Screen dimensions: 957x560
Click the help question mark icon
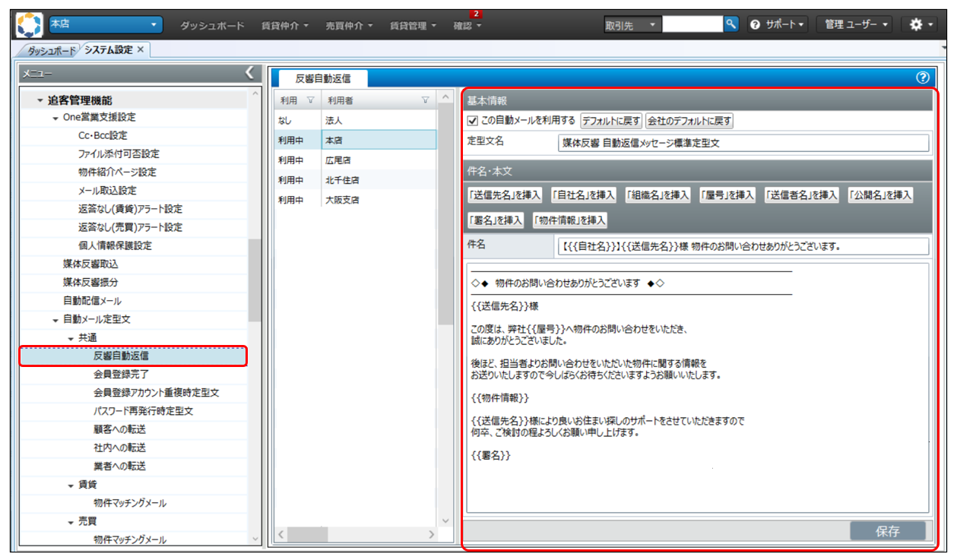click(x=924, y=78)
